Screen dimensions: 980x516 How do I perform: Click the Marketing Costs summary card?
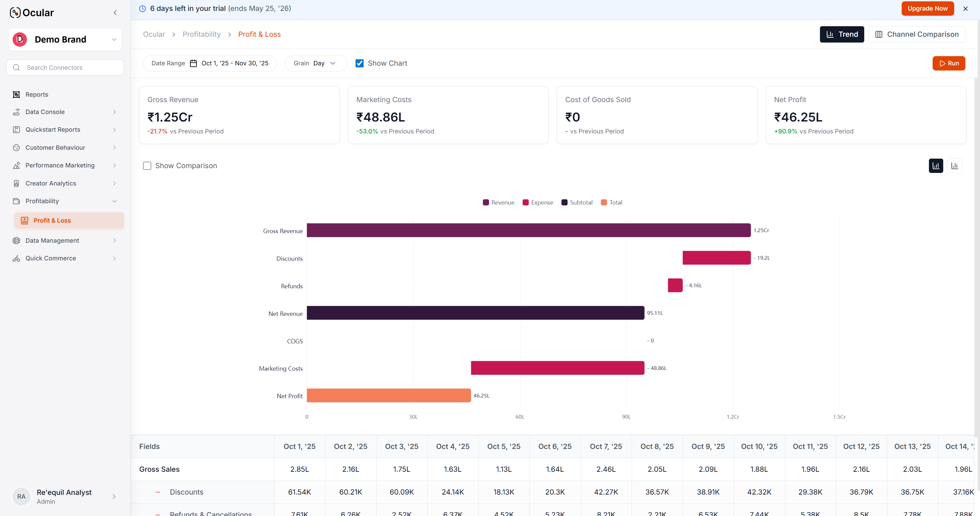pyautogui.click(x=448, y=115)
